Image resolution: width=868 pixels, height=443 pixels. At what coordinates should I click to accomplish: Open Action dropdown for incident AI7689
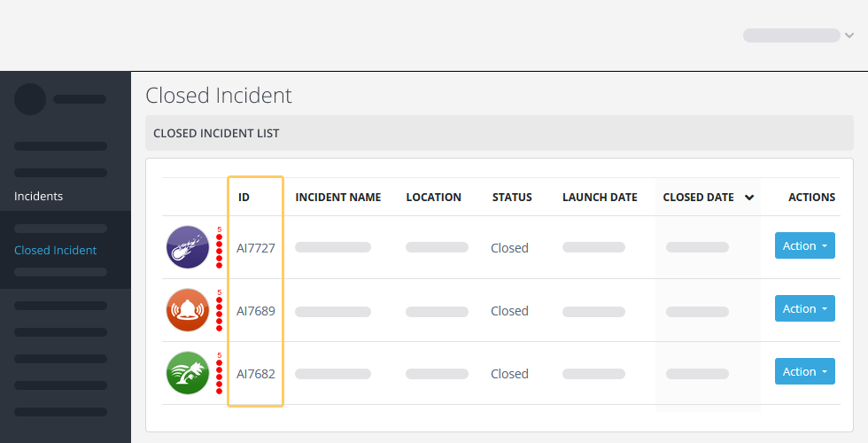805,309
